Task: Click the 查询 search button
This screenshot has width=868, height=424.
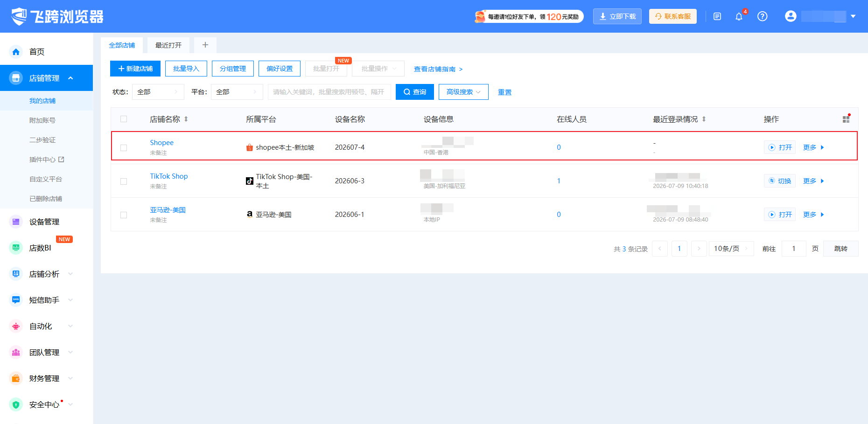Action: tap(415, 92)
